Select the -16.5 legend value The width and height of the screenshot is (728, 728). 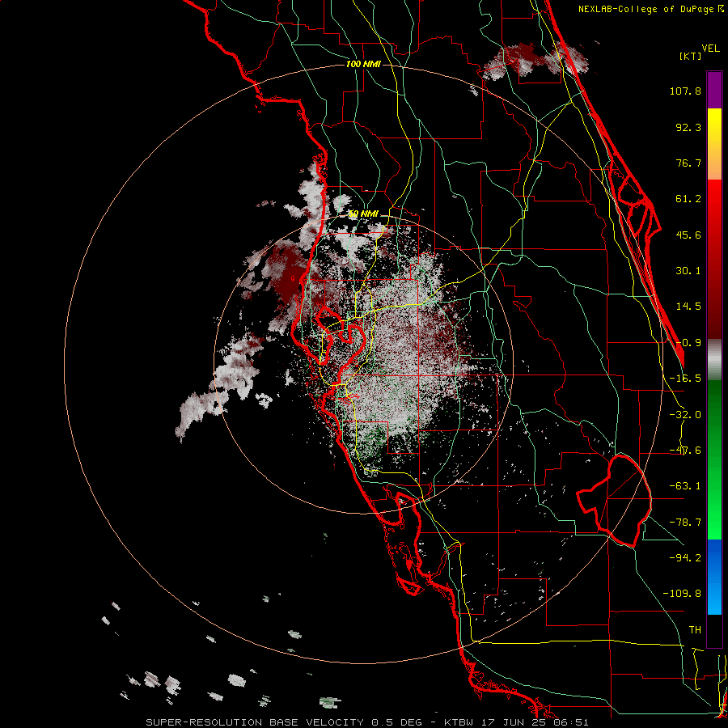coord(685,379)
